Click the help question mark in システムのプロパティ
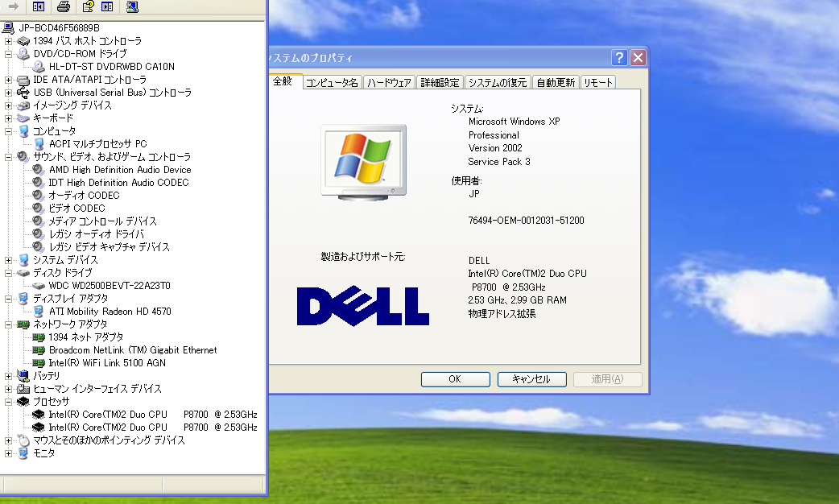This screenshot has height=504, width=839. pyautogui.click(x=619, y=57)
